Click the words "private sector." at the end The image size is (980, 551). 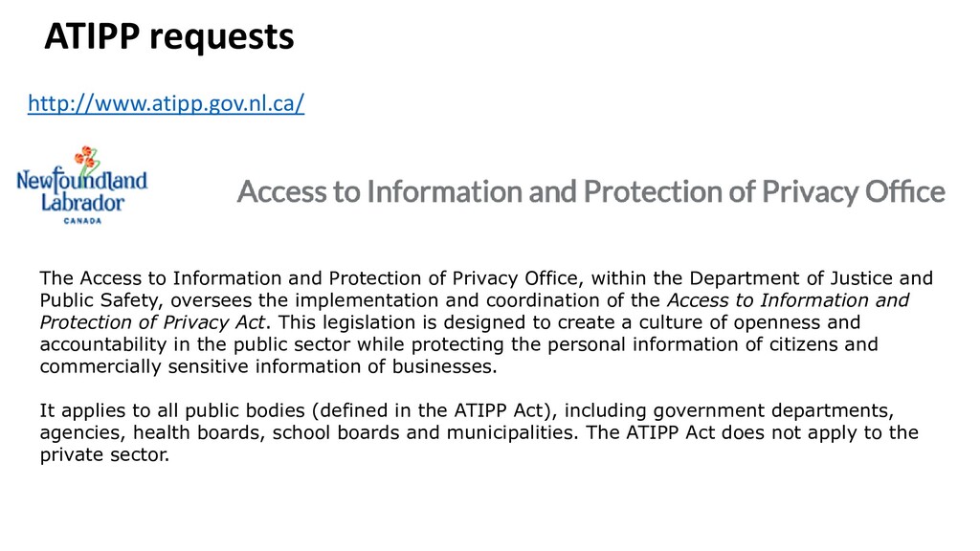tap(104, 454)
